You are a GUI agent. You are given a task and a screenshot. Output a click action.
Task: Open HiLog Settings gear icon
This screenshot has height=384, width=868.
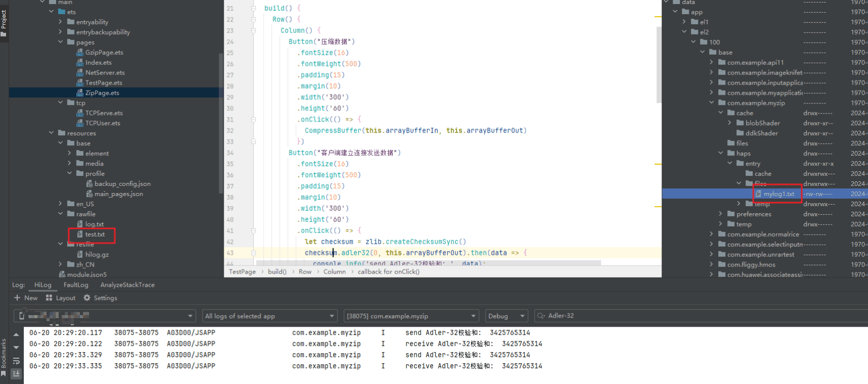[87, 298]
